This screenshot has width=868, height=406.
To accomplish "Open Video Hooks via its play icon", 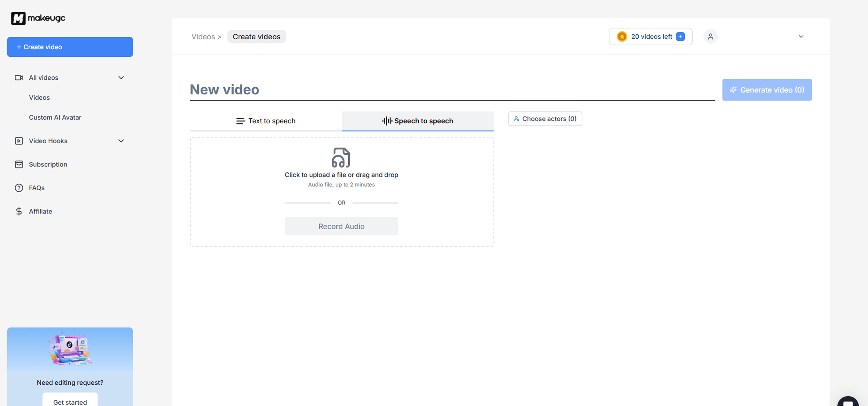I will 19,141.
